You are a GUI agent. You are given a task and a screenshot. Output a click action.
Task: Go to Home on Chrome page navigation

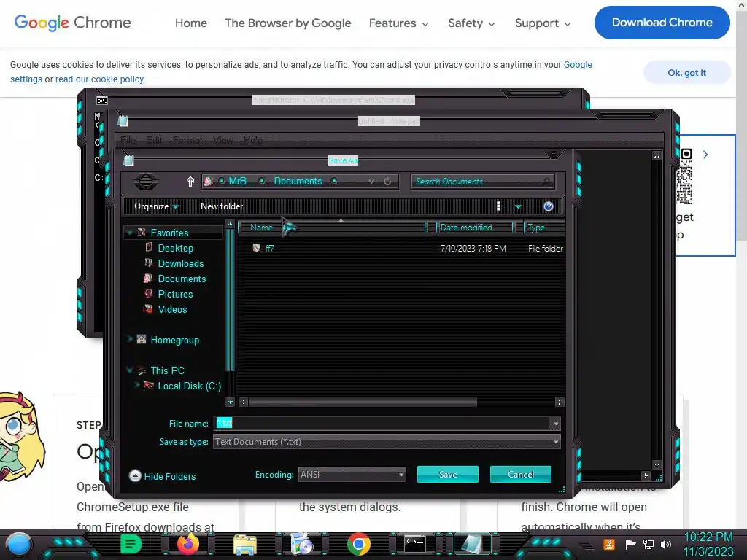point(191,23)
